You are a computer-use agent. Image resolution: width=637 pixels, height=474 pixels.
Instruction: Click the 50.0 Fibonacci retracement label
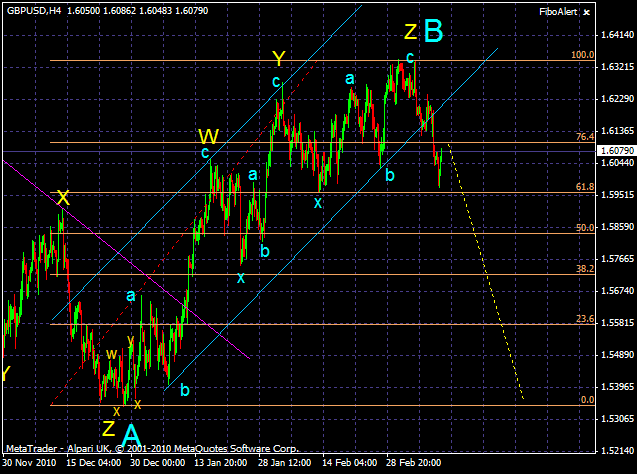pos(585,228)
